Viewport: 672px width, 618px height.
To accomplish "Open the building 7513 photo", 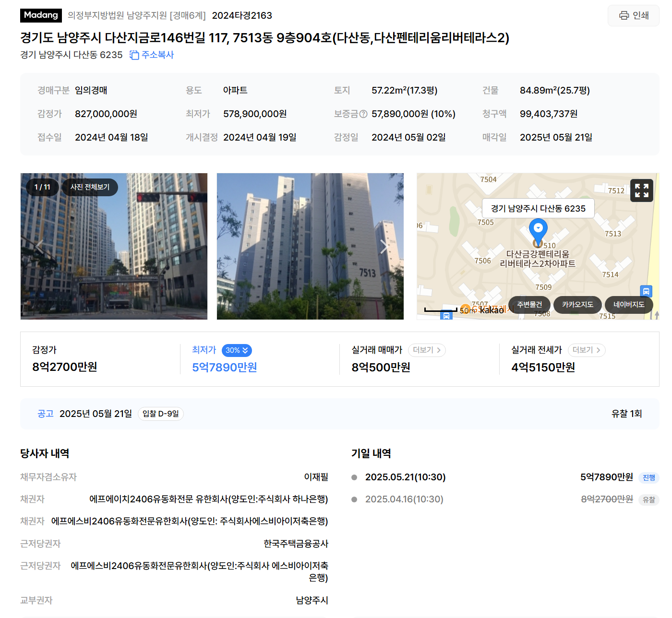I will 310,246.
